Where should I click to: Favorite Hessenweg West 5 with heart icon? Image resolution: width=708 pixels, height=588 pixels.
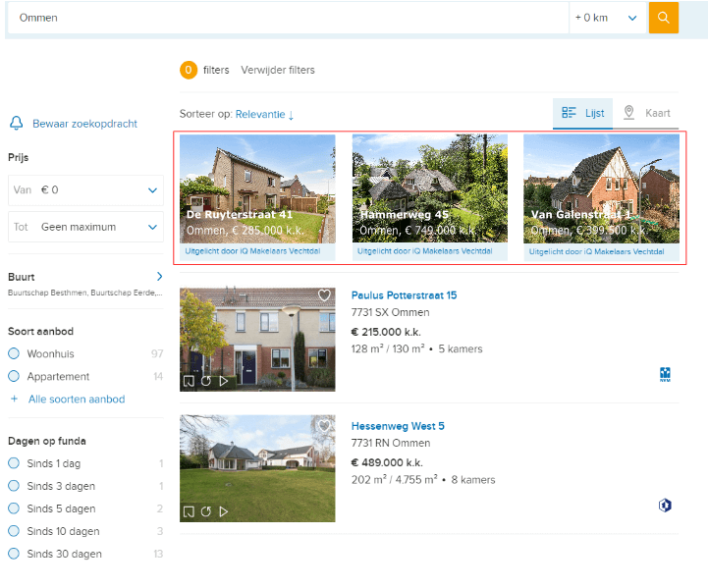324,426
